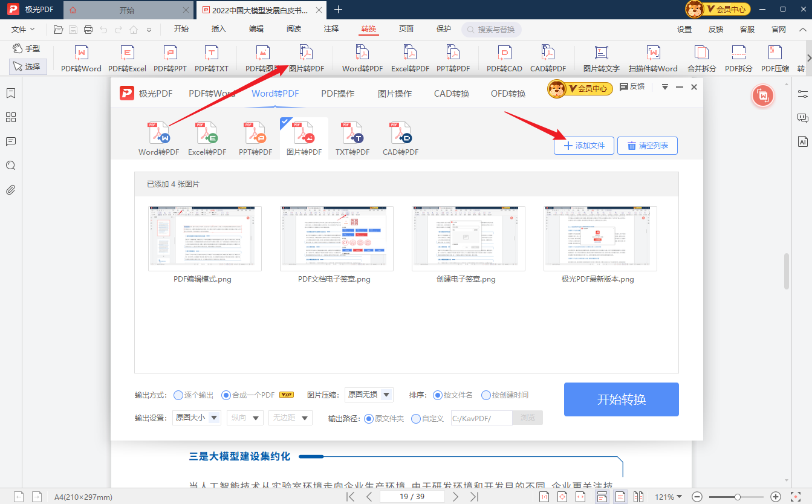Click 添加文件 to add files

pos(583,145)
